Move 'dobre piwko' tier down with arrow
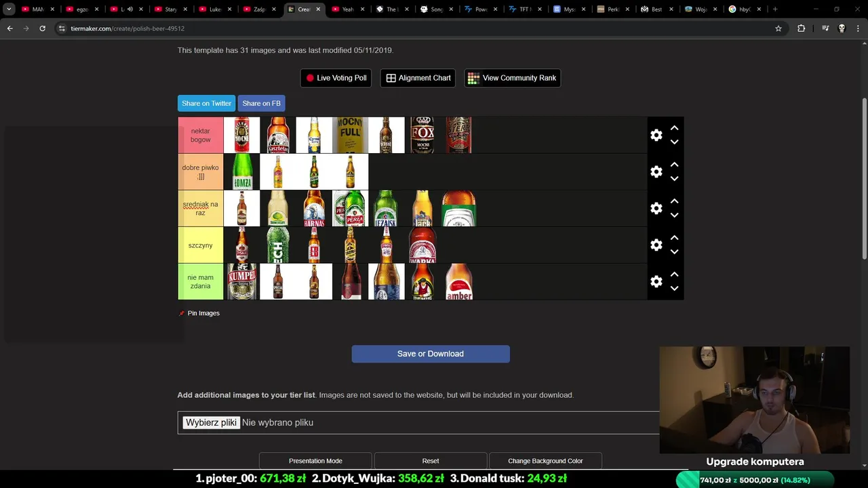 674,179
